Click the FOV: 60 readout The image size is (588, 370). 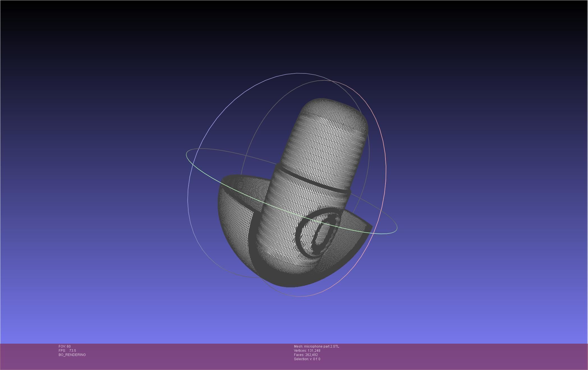click(x=65, y=346)
